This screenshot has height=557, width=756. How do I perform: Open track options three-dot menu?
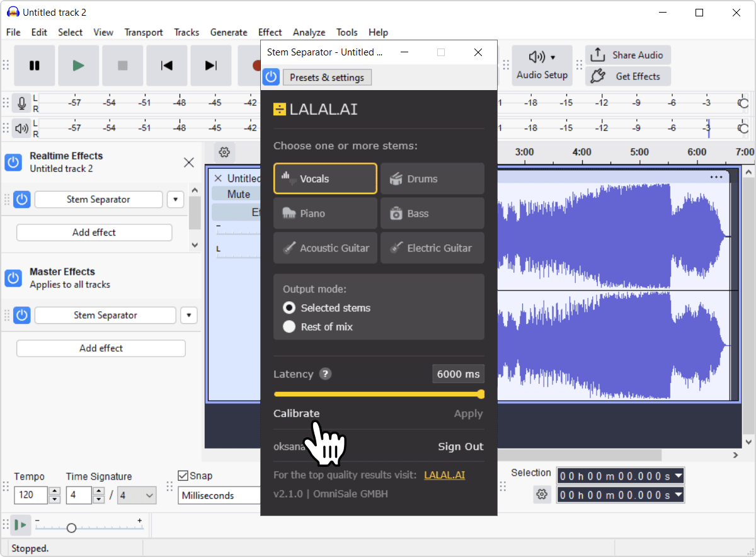pos(716,177)
